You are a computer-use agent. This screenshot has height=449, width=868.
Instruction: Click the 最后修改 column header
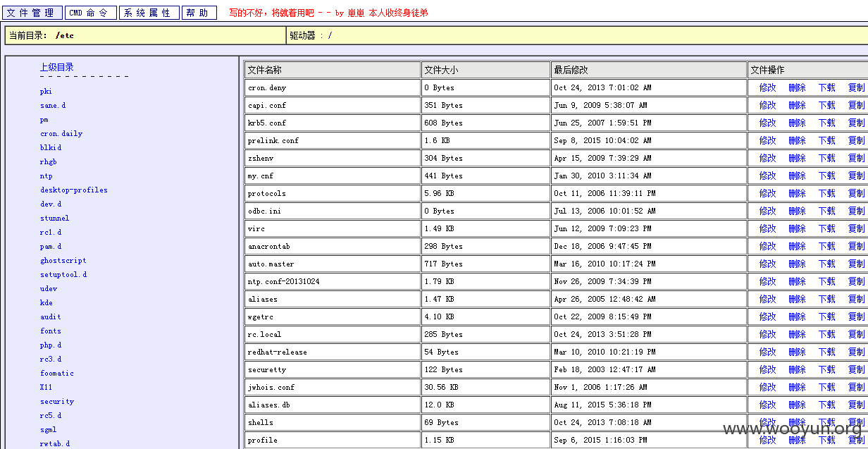point(649,70)
